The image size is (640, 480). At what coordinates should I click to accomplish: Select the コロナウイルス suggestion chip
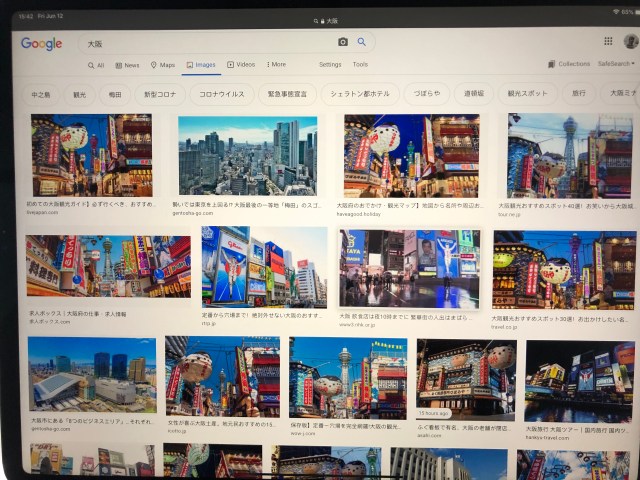(x=221, y=93)
